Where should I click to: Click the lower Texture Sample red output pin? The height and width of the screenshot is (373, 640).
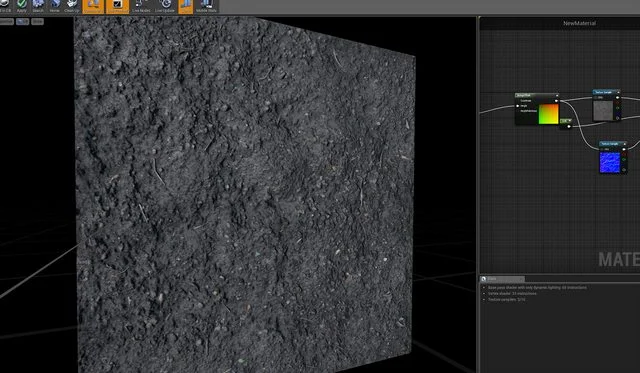(x=624, y=155)
